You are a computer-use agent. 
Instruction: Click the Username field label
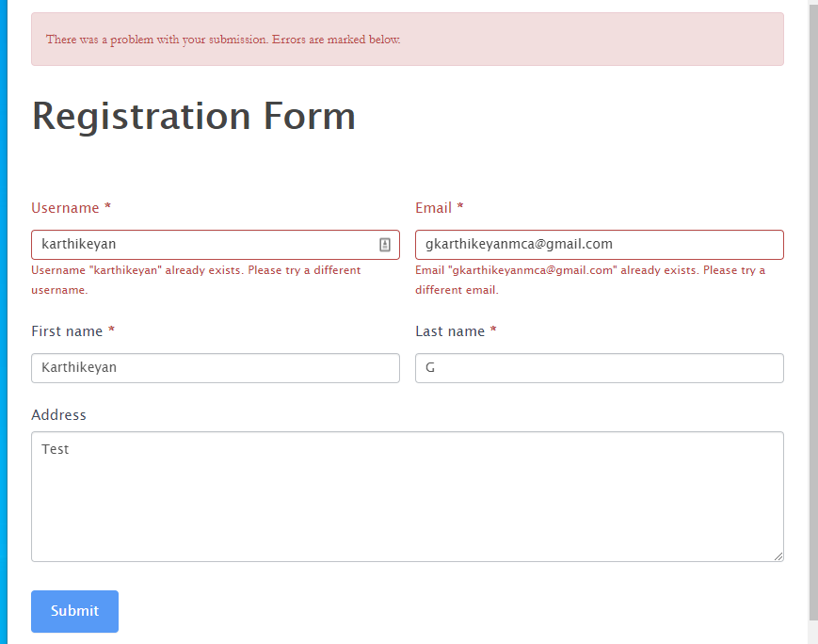tap(65, 208)
